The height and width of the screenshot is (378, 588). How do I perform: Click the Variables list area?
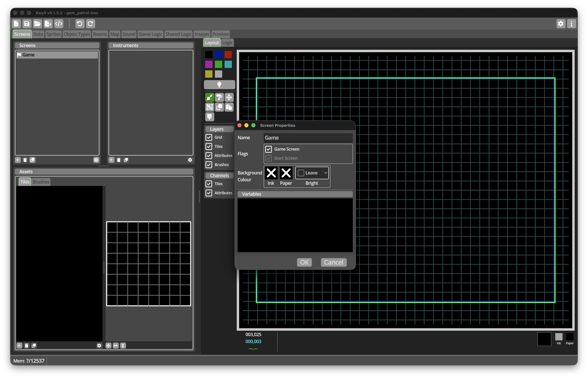point(295,225)
